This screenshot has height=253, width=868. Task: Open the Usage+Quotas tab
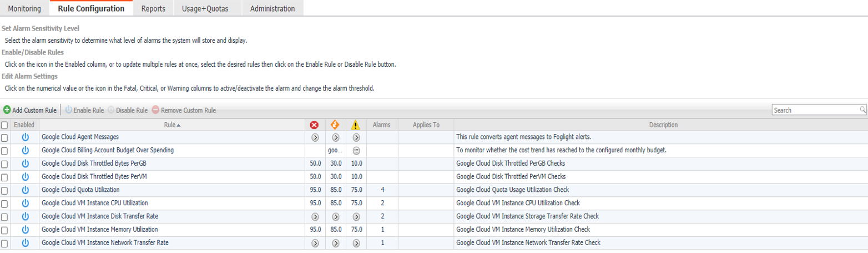(205, 8)
